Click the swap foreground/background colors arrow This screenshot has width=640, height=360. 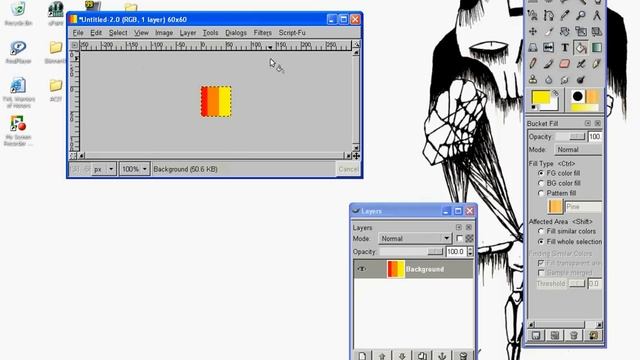(555, 93)
